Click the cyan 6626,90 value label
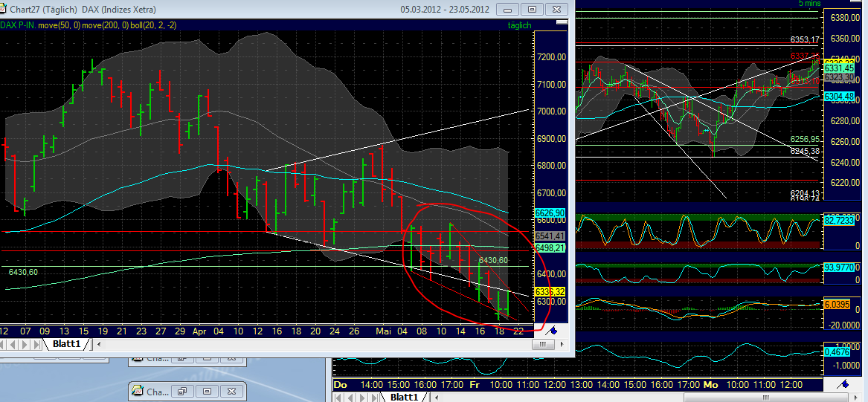This screenshot has width=868, height=402. 550,213
